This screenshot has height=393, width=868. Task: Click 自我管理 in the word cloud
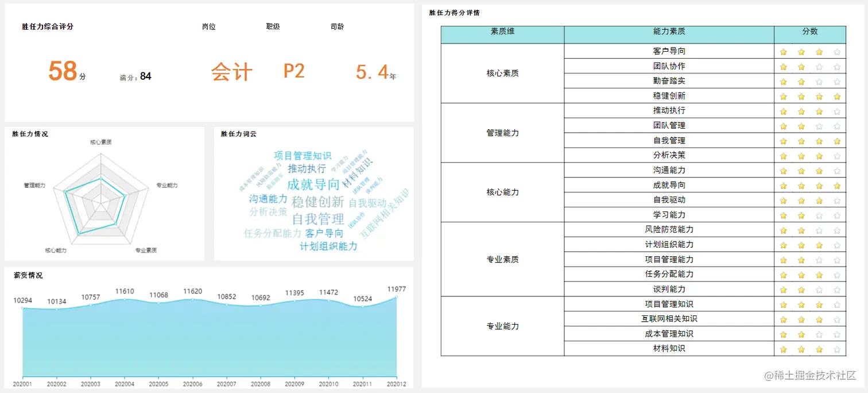tap(318, 219)
